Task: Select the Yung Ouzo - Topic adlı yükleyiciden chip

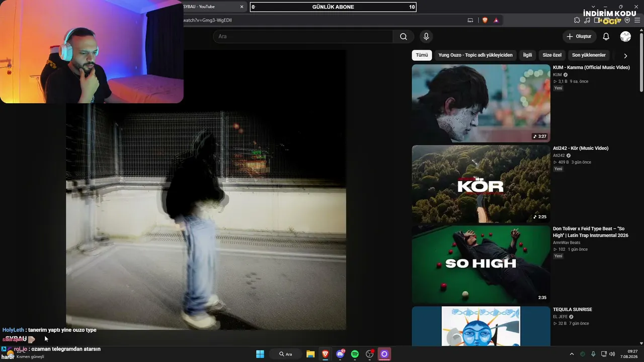Action: [475, 55]
